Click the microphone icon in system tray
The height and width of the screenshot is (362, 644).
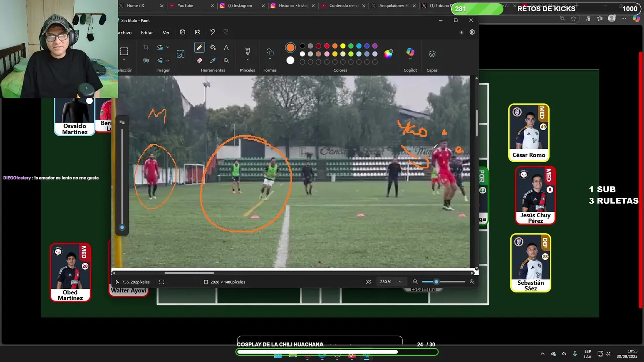coord(575,354)
